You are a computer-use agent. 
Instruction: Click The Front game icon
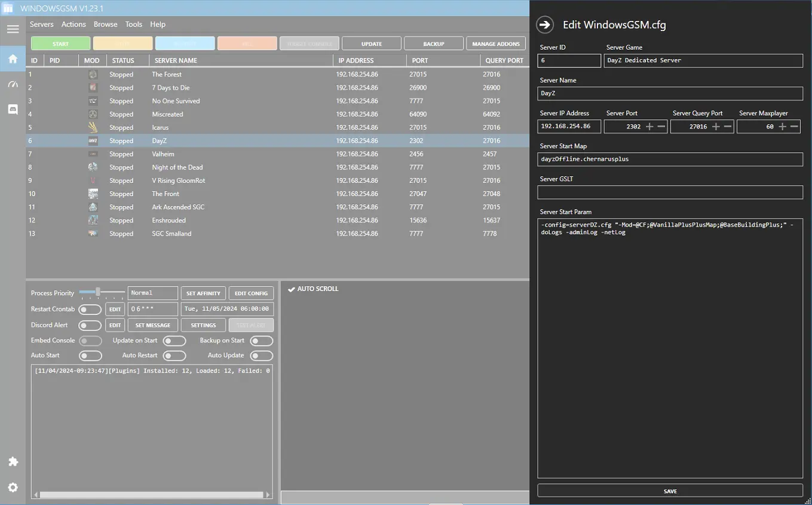(93, 194)
